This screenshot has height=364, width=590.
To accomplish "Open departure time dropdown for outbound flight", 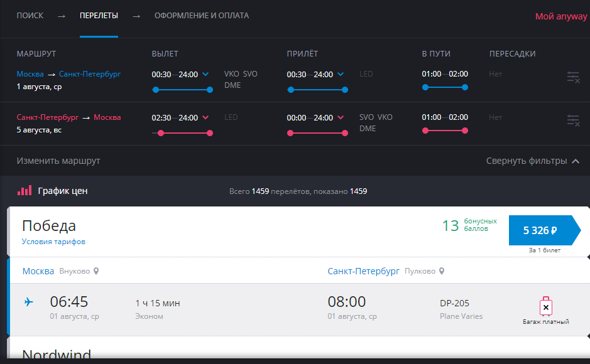I will pos(206,74).
